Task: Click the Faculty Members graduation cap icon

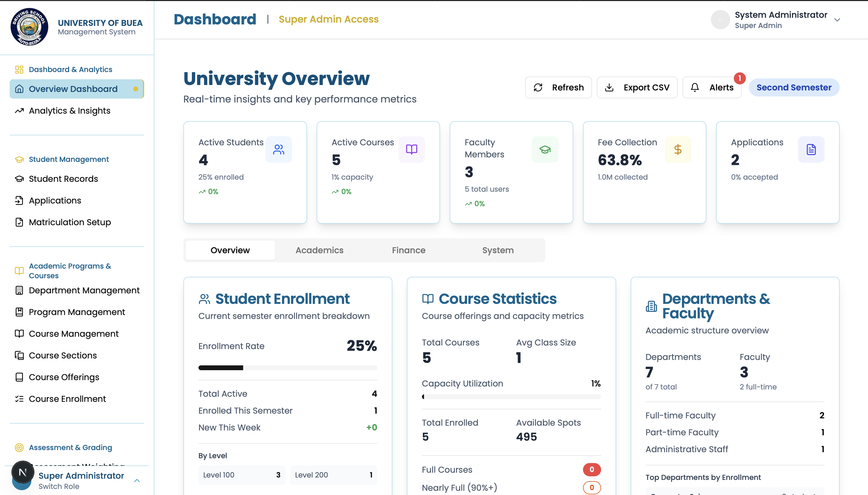Action: click(545, 149)
